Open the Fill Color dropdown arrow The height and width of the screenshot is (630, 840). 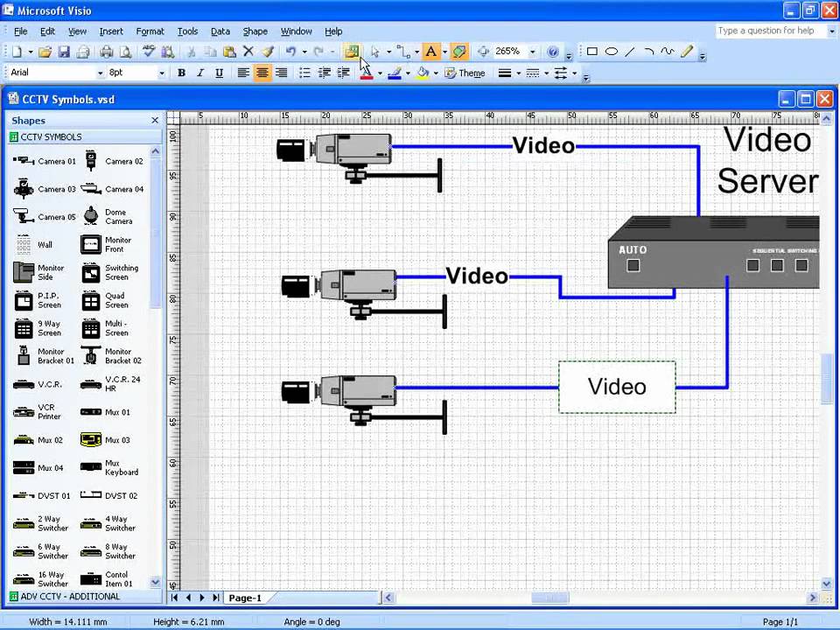click(x=434, y=73)
